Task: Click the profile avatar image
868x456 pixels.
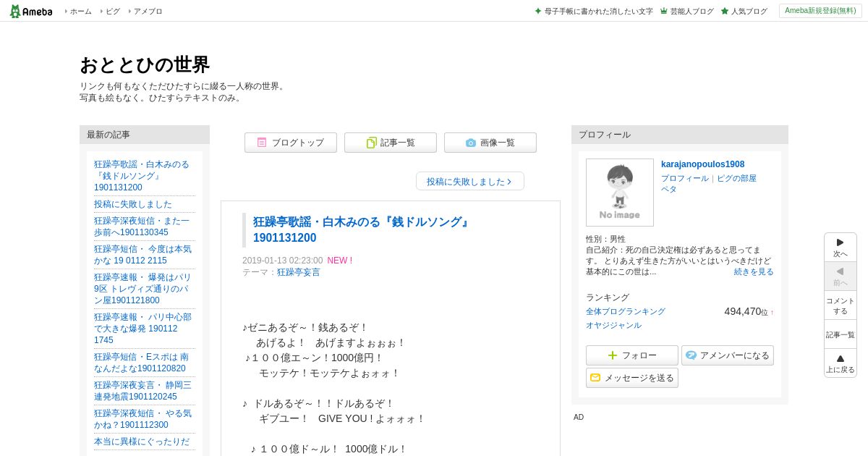Action: (620, 193)
